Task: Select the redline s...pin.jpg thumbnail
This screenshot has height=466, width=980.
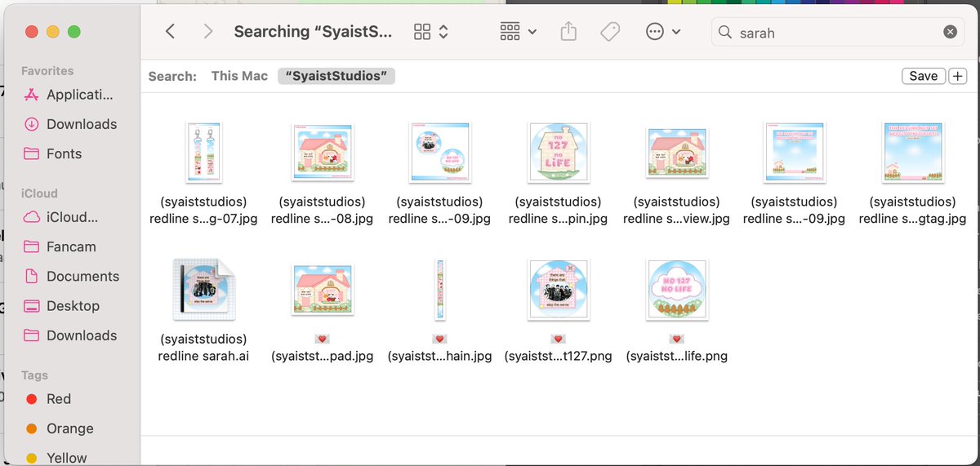Action: click(557, 152)
